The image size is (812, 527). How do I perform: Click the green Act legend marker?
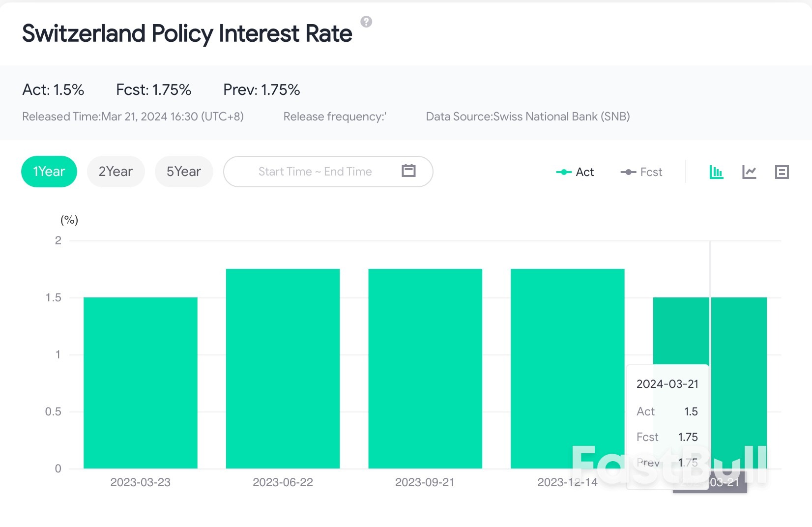point(563,172)
